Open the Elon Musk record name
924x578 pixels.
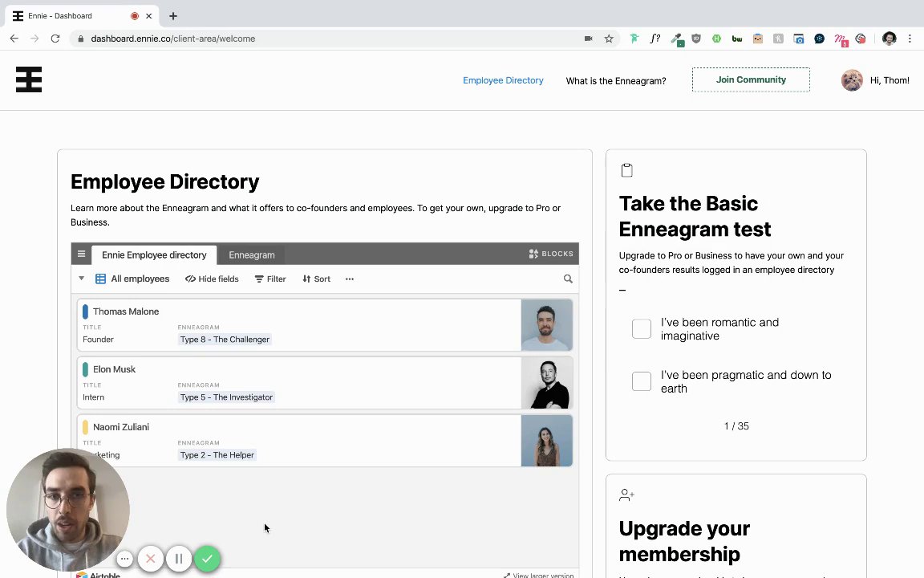coord(115,369)
